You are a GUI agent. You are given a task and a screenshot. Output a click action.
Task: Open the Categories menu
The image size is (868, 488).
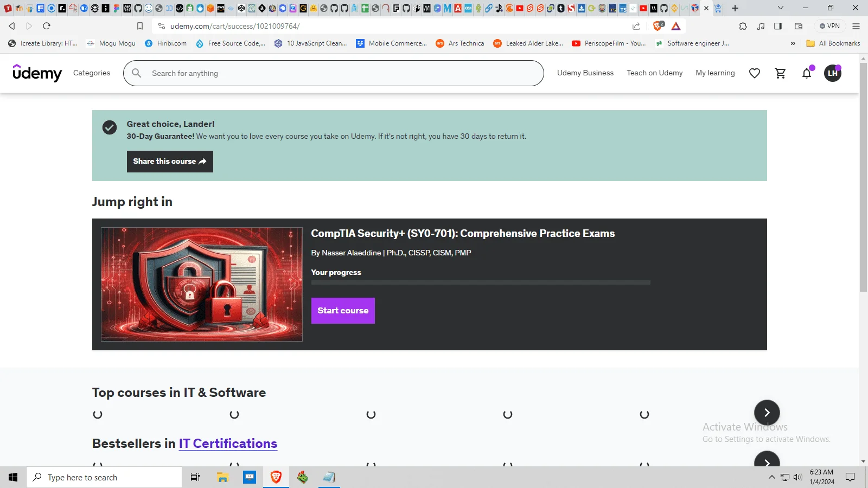(92, 73)
